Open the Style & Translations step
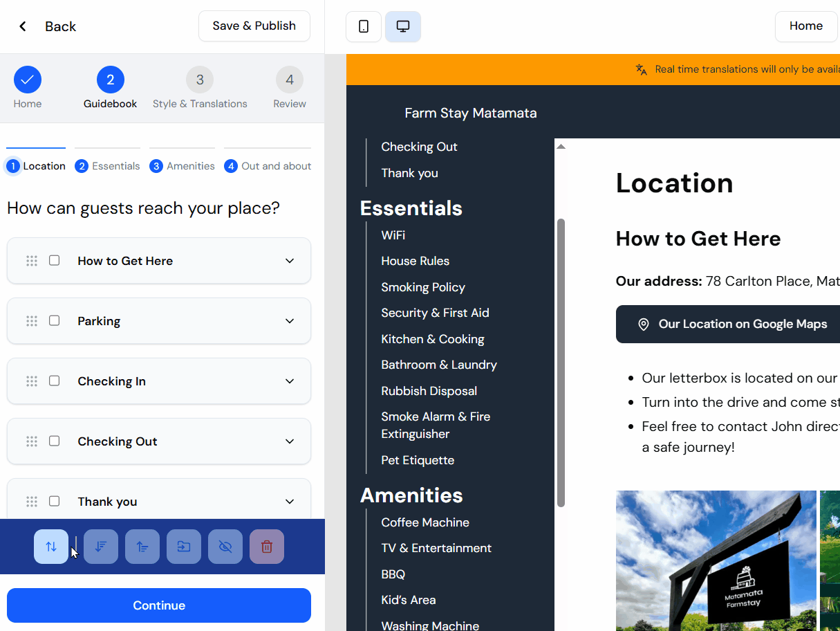 pos(200,88)
